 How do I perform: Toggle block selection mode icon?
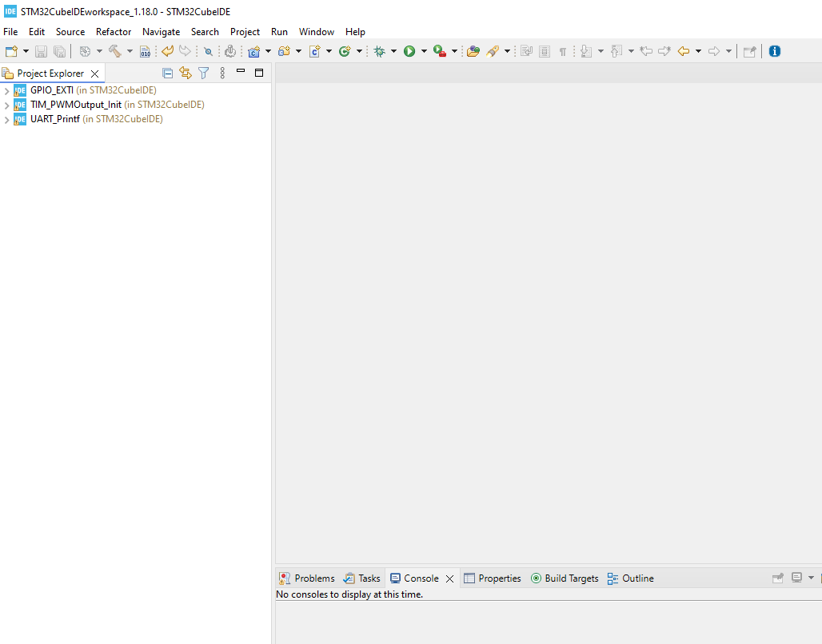pos(545,51)
